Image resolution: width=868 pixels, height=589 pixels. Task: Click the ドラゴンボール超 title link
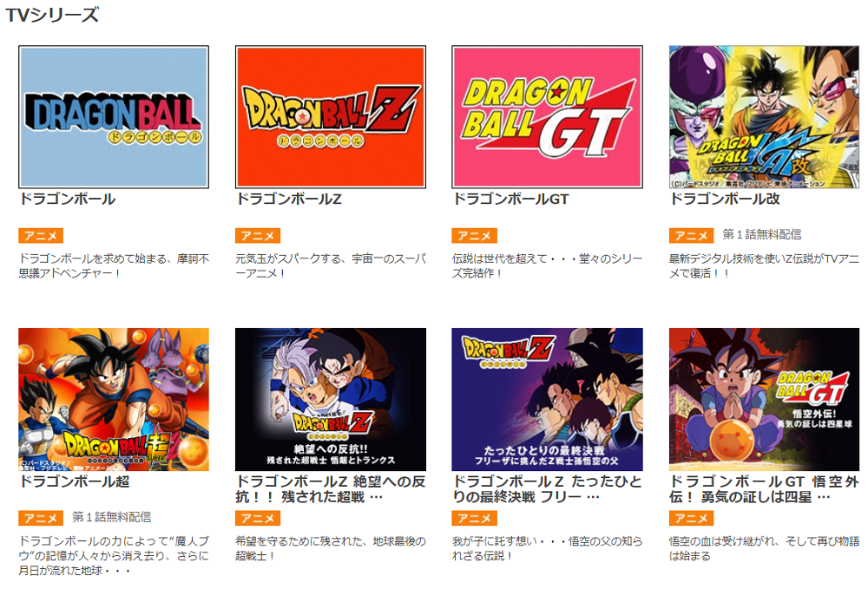click(75, 481)
